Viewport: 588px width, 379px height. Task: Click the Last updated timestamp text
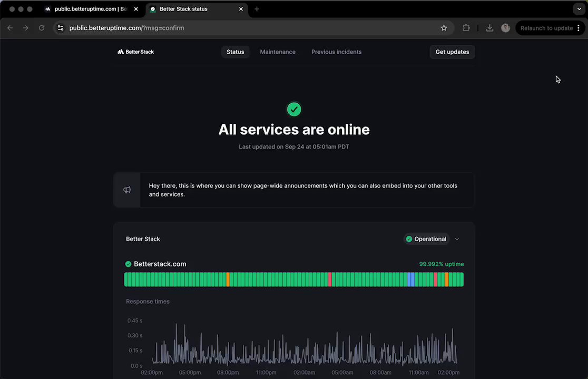(x=294, y=147)
